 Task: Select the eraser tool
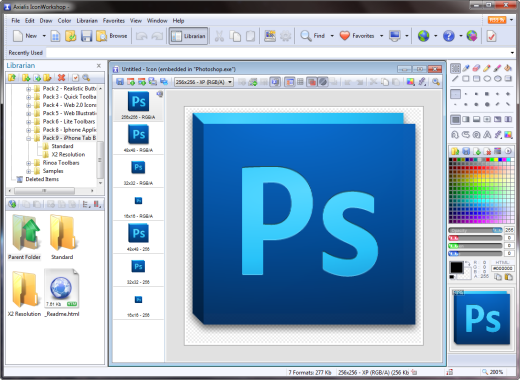[x=477, y=68]
